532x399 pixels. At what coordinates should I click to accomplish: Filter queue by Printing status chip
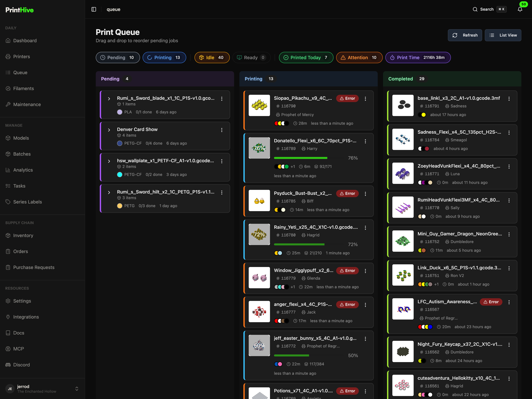(164, 58)
